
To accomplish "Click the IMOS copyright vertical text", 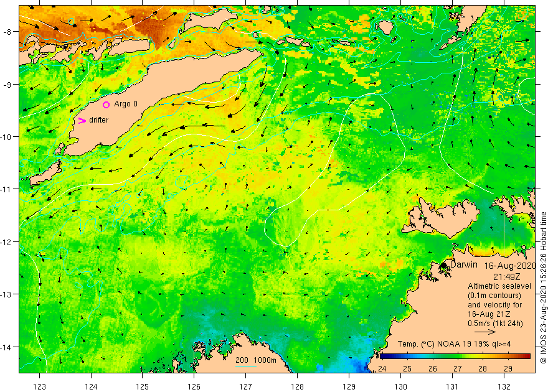I will point(543,288).
